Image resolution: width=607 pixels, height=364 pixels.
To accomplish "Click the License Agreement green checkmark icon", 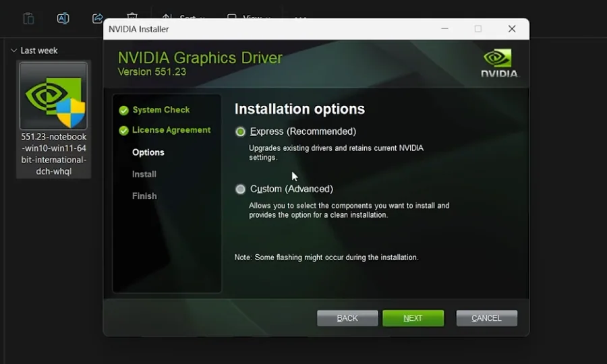I will point(123,131).
